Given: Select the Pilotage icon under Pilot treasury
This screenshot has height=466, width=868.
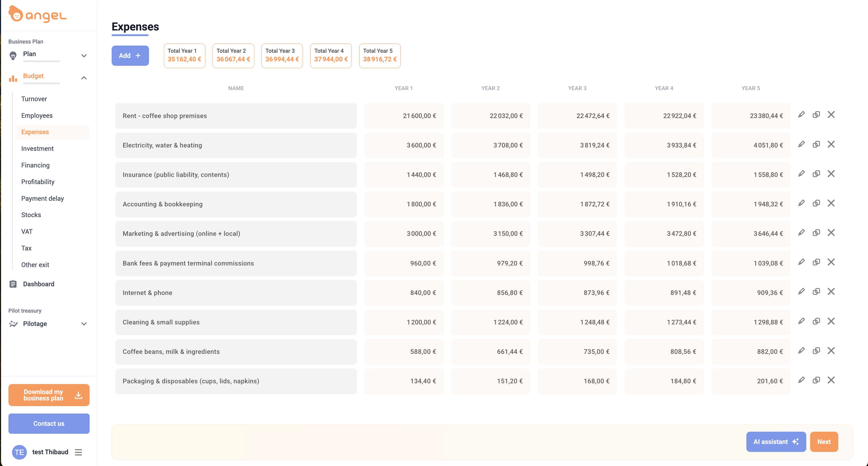Looking at the screenshot, I should point(13,323).
